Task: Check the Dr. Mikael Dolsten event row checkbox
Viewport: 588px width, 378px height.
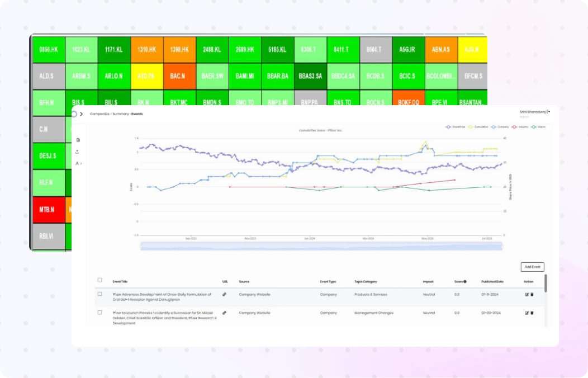Action: point(99,313)
